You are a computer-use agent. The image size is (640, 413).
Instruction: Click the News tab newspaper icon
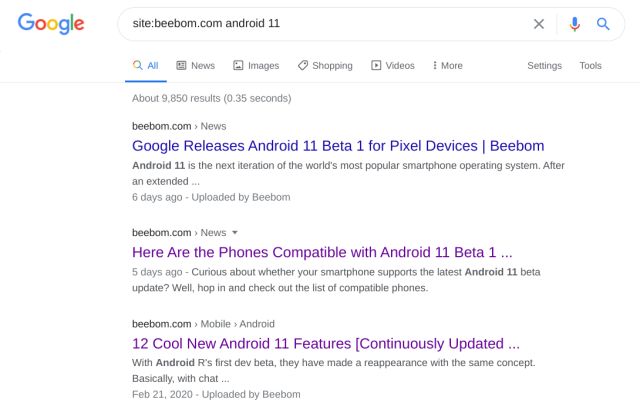[181, 65]
